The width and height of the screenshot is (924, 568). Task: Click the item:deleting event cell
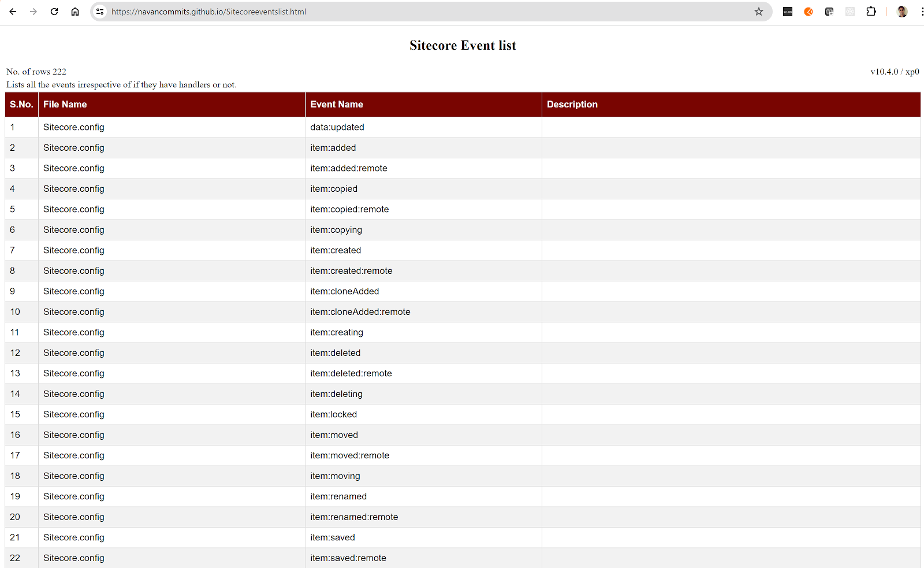click(x=424, y=394)
